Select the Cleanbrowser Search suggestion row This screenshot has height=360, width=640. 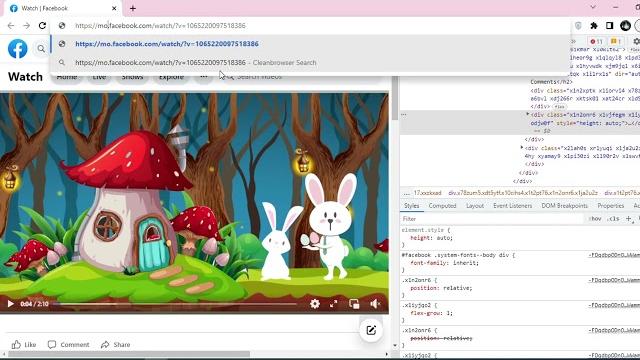click(310, 62)
